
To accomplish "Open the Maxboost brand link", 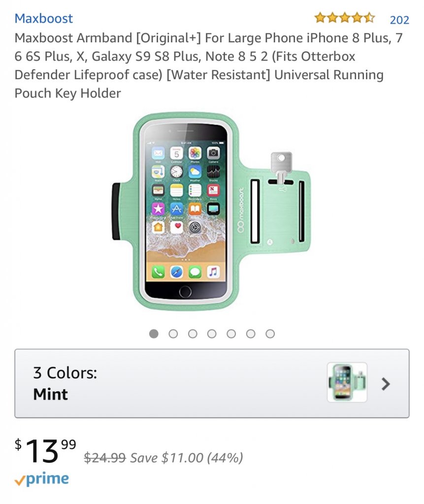I will point(43,19).
